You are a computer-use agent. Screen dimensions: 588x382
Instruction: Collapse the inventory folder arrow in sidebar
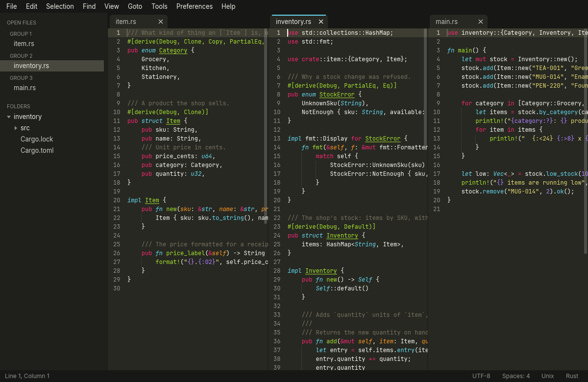pos(9,117)
